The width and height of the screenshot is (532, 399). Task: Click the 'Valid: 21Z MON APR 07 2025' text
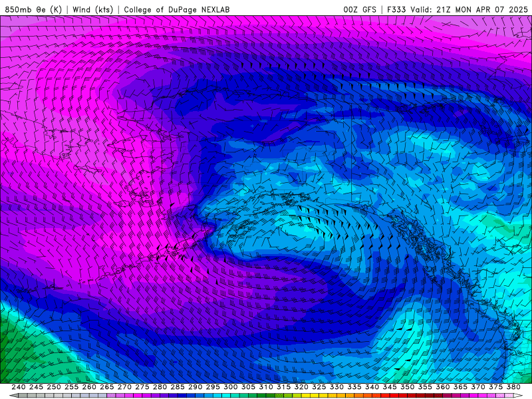point(469,9)
